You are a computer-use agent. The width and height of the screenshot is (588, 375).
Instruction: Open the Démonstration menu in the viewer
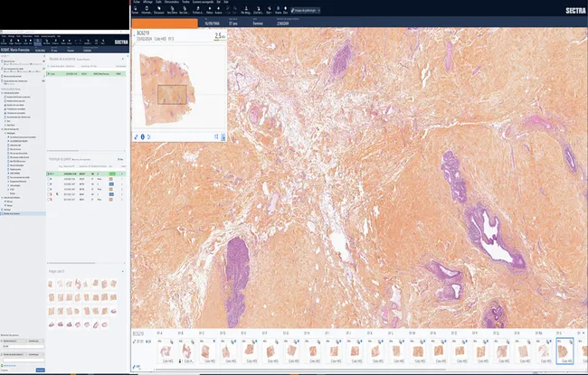click(x=172, y=2)
